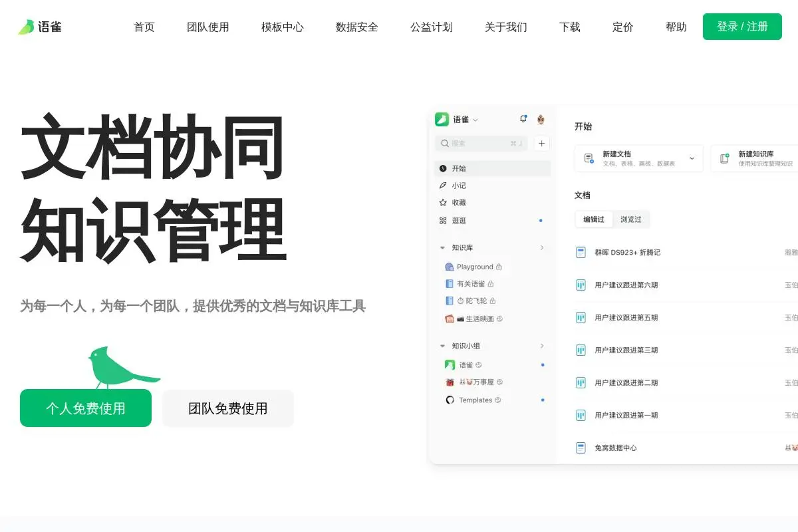Viewport: 798px width, 532px height.
Task: Open 定价 in top navigation
Action: (623, 27)
